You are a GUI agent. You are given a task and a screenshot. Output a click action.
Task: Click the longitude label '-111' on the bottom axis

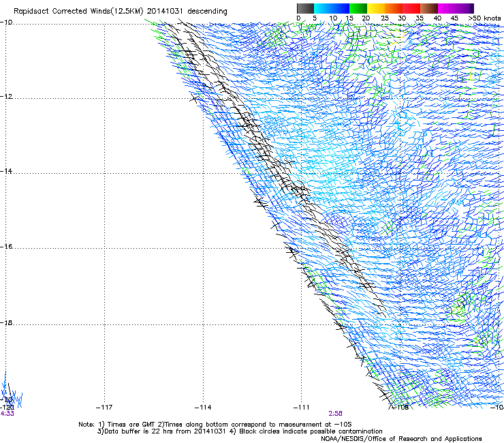click(301, 408)
